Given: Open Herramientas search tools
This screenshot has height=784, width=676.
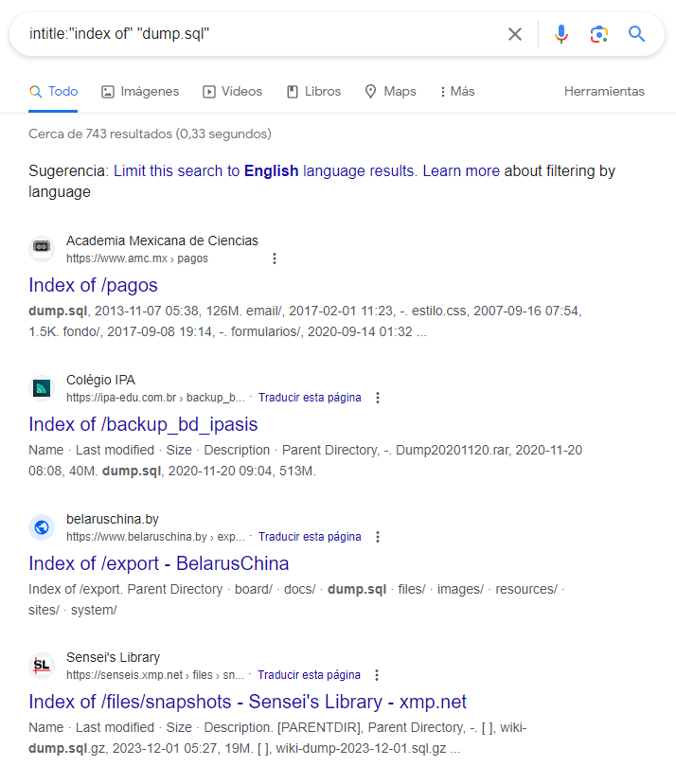Looking at the screenshot, I should coord(604,92).
